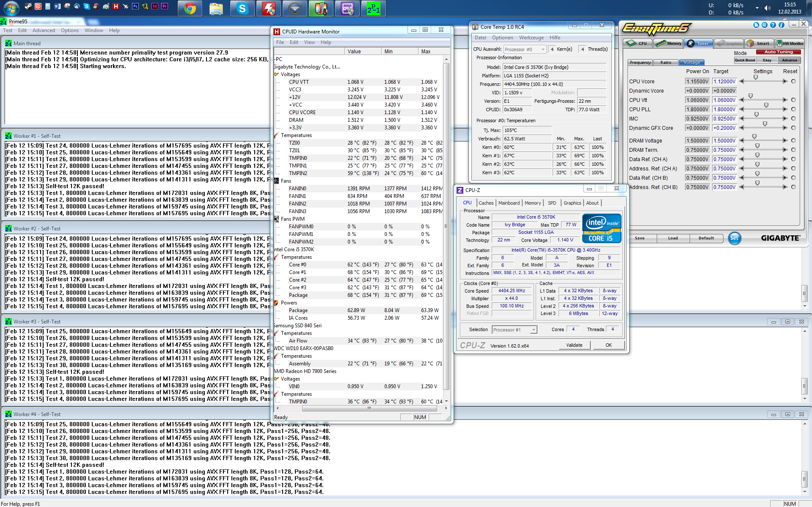Image resolution: width=812 pixels, height=507 pixels.
Task: Click the CPU Vcore voltage slider handle
Action: [756, 77]
